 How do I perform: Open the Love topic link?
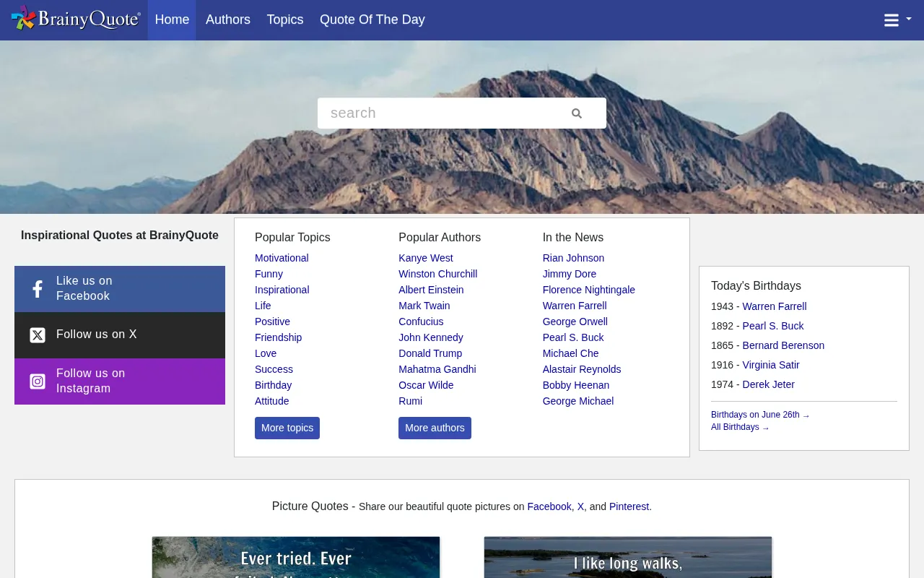point(266,353)
